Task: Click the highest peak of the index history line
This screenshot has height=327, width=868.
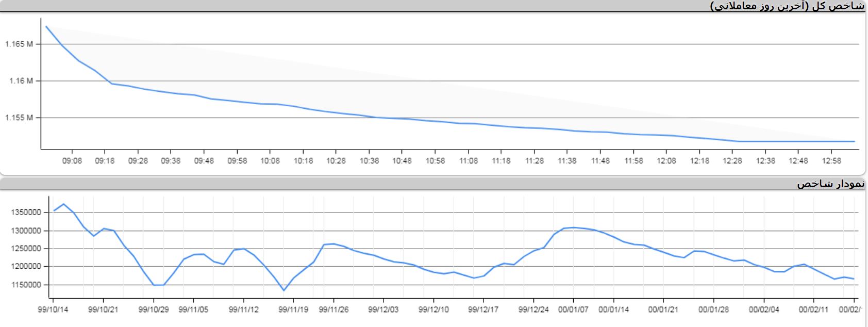Action: 63,204
